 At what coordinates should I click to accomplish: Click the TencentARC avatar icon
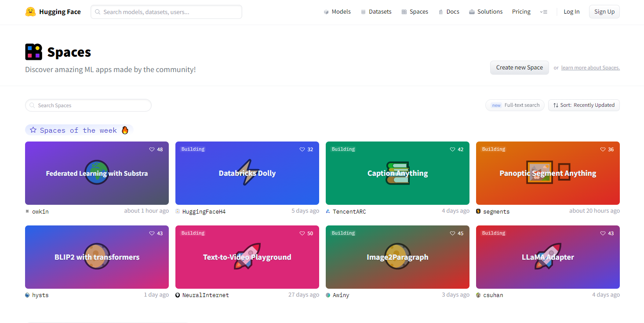click(x=328, y=211)
